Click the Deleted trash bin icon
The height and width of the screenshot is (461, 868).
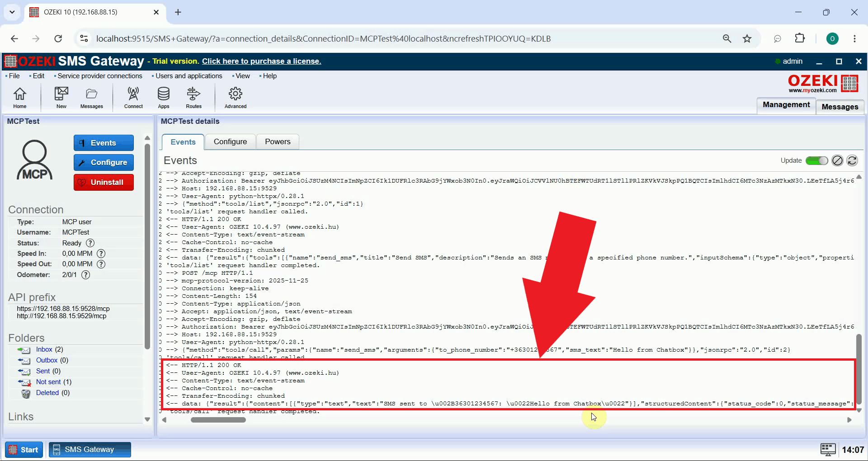point(26,393)
